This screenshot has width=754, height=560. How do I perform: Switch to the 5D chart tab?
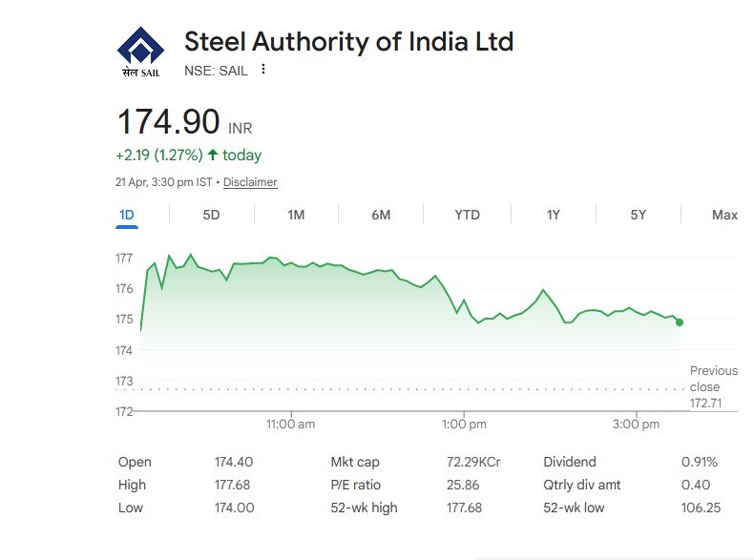(211, 215)
